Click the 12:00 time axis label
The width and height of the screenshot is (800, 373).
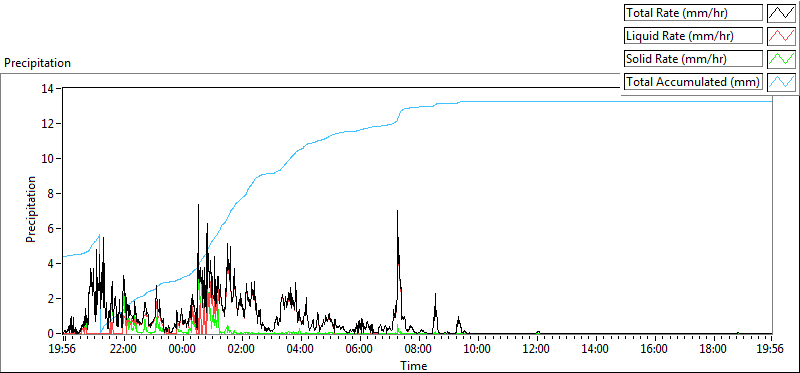point(536,350)
